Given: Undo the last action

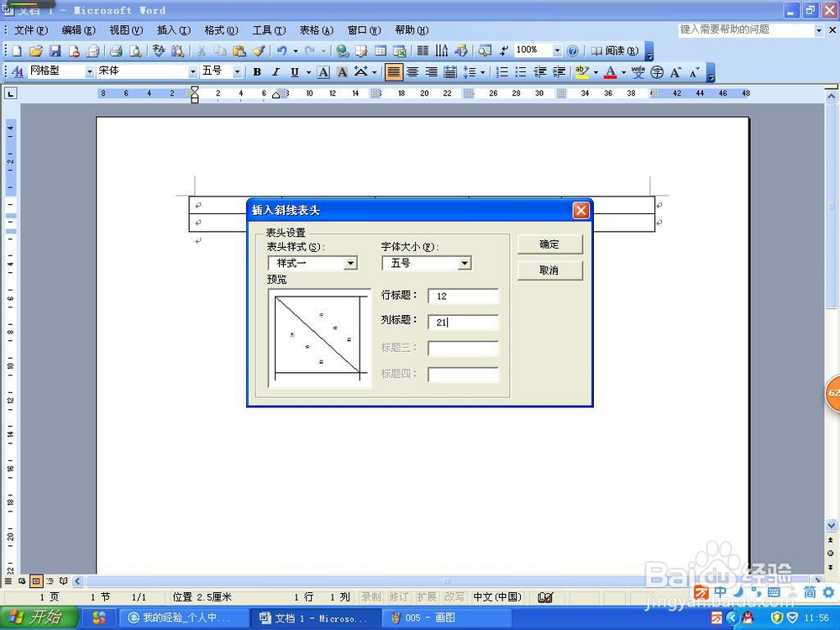Looking at the screenshot, I should tap(281, 51).
